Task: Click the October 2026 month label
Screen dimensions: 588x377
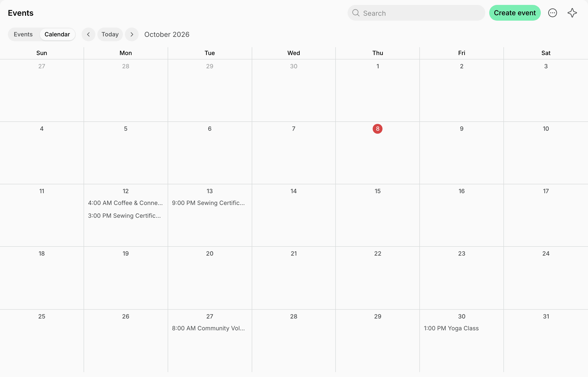Action: pyautogui.click(x=167, y=34)
